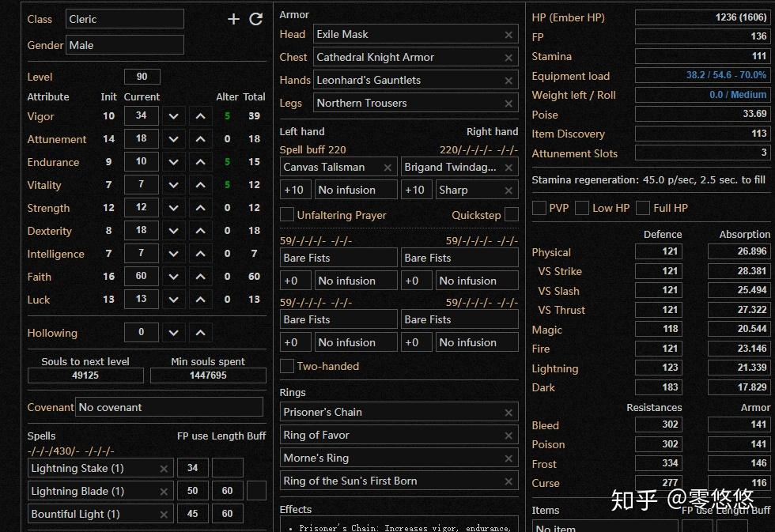Open the Gender dropdown showing Male
The image size is (775, 532).
125,45
